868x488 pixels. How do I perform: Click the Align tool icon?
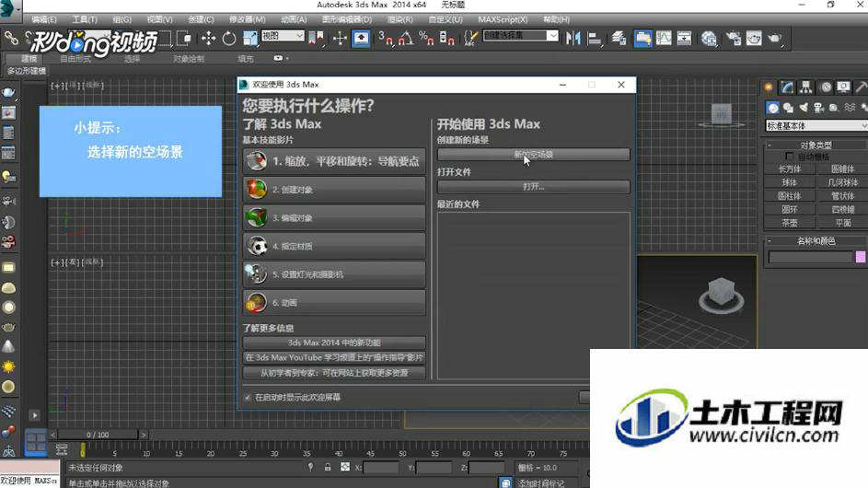pyautogui.click(x=595, y=39)
